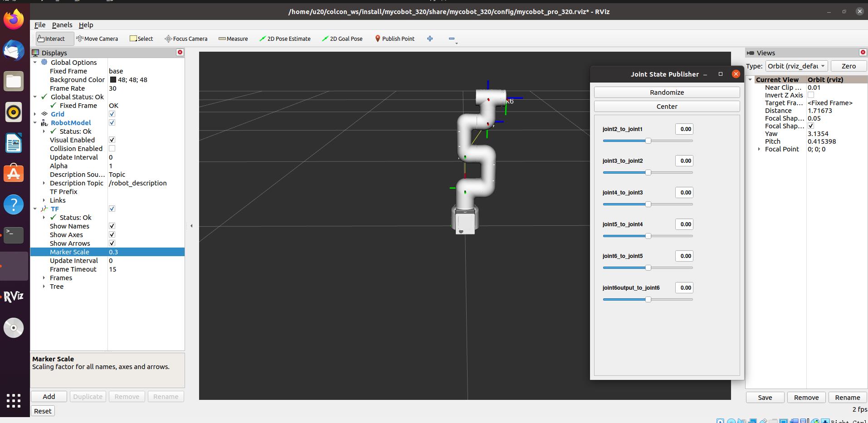This screenshot has width=868, height=423.
Task: Click the Focus Camera tool
Action: [x=186, y=39]
